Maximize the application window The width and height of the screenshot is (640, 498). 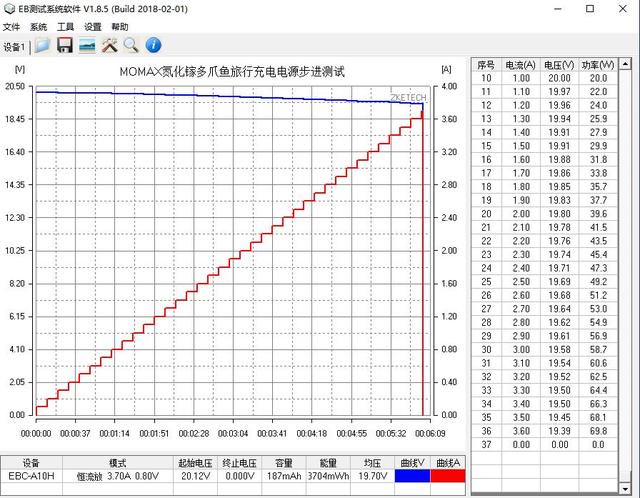pos(590,9)
